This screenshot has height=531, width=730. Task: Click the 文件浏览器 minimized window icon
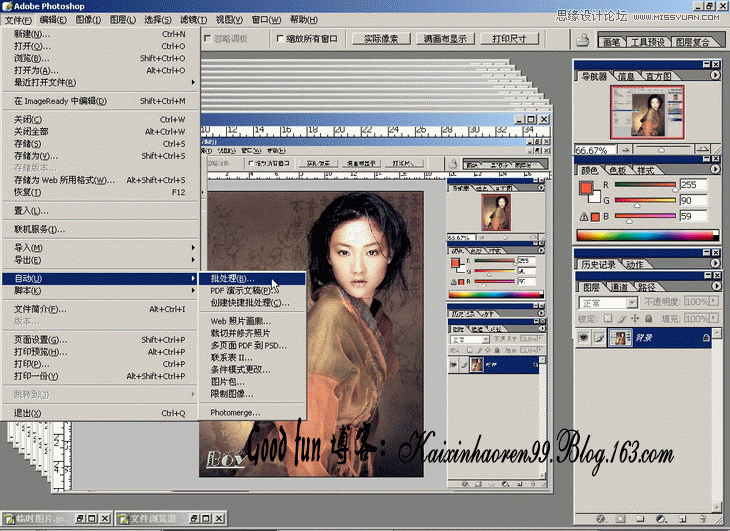click(123, 518)
